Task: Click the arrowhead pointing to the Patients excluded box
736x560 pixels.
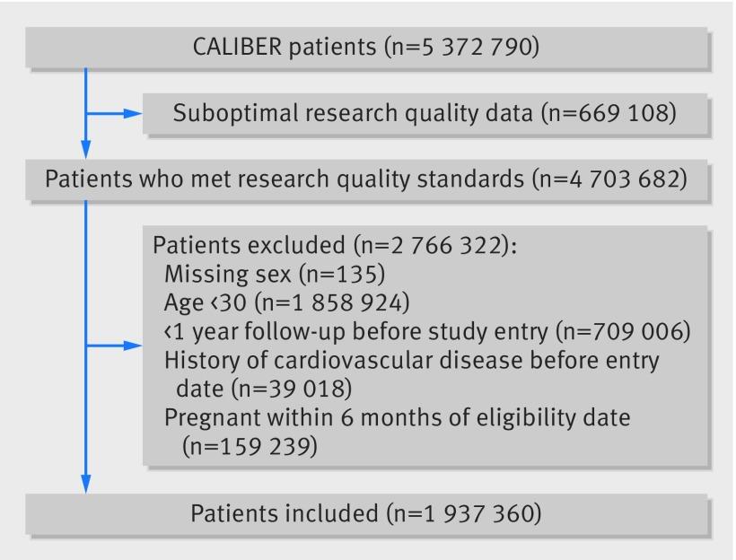Action: point(133,346)
